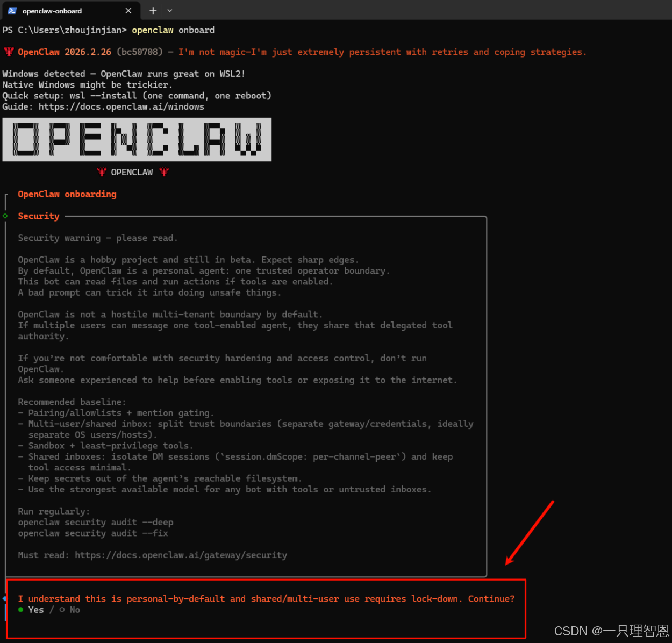Screen dimensions: 672x643
Task: Click the version tagline 'I'm not magic' text
Action: click(x=383, y=52)
